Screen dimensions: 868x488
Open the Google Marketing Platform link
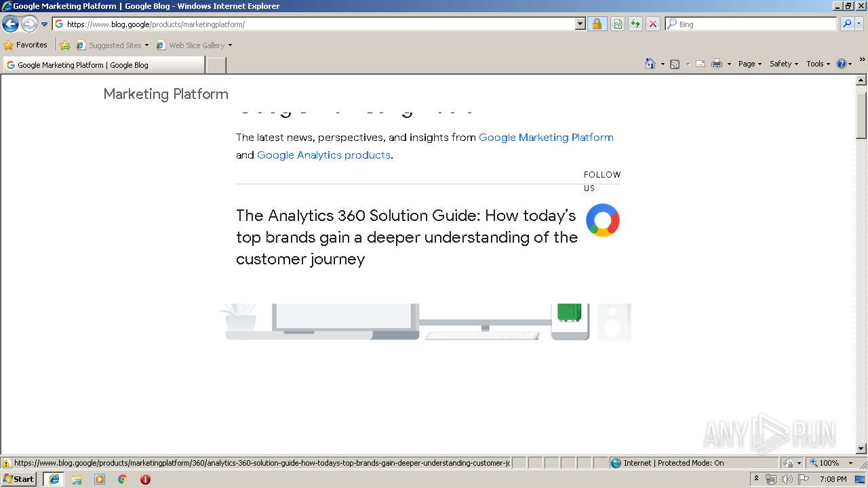click(546, 137)
